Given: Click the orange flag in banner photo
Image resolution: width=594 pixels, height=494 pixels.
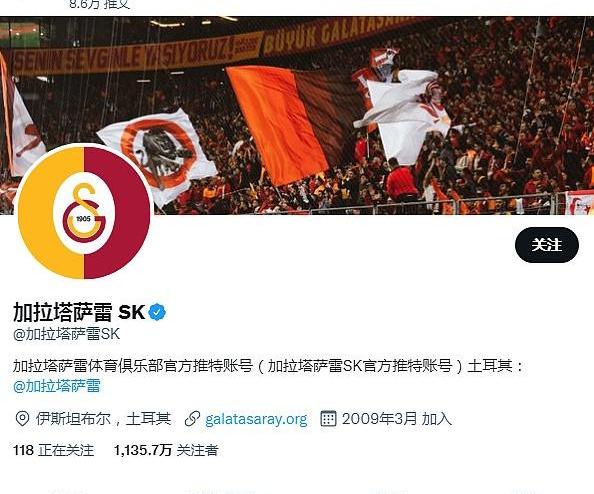Looking at the screenshot, I should coord(278,125).
